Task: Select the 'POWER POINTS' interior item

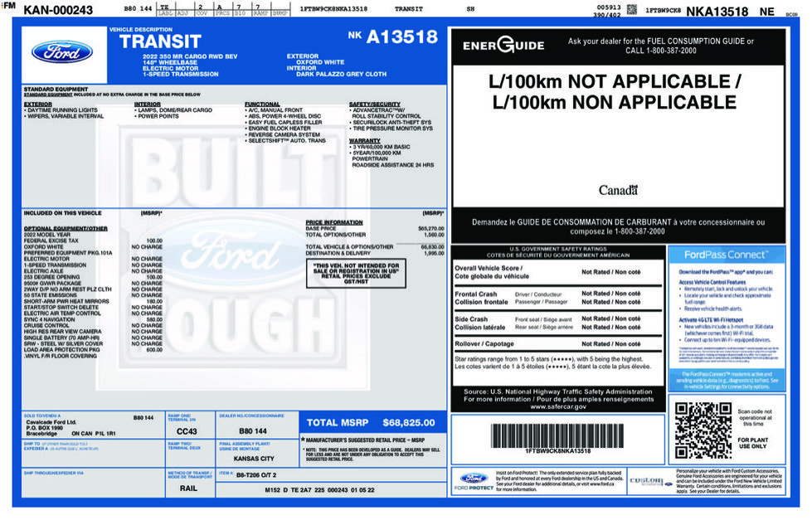Action: (x=157, y=116)
